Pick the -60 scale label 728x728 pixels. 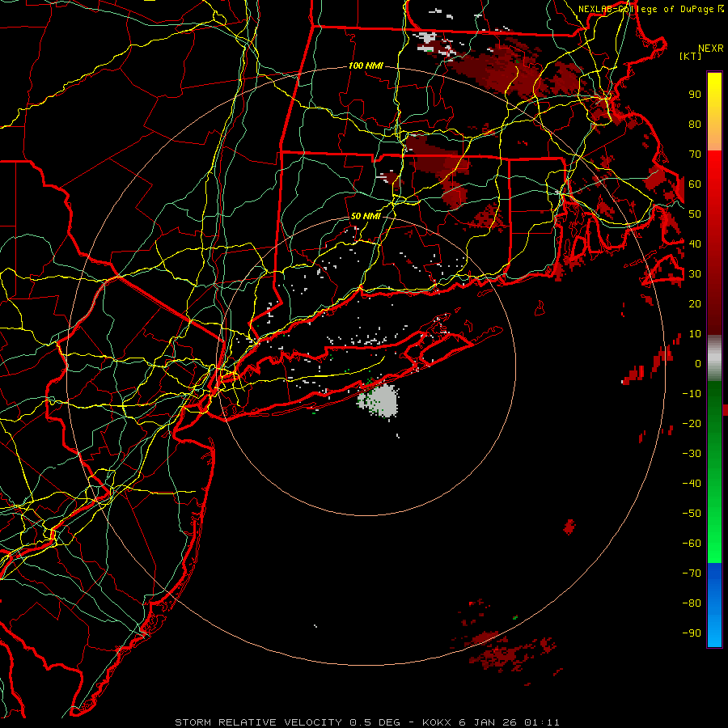tap(692, 544)
